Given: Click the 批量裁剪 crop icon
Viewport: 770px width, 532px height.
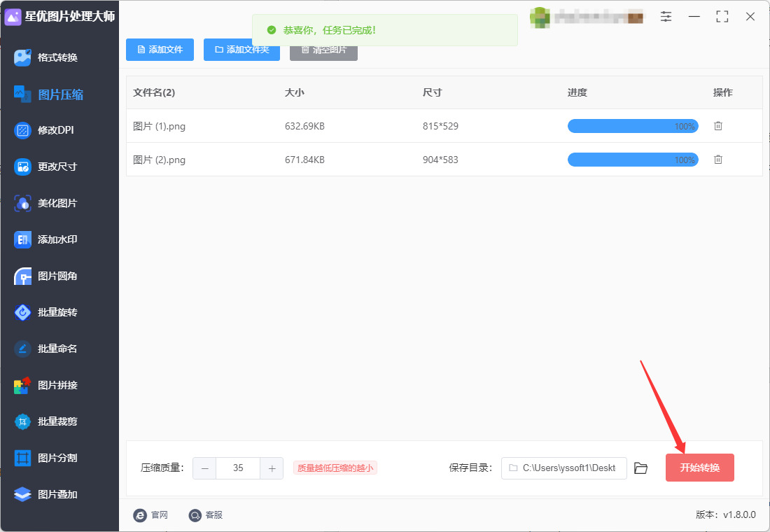Looking at the screenshot, I should tap(22, 421).
